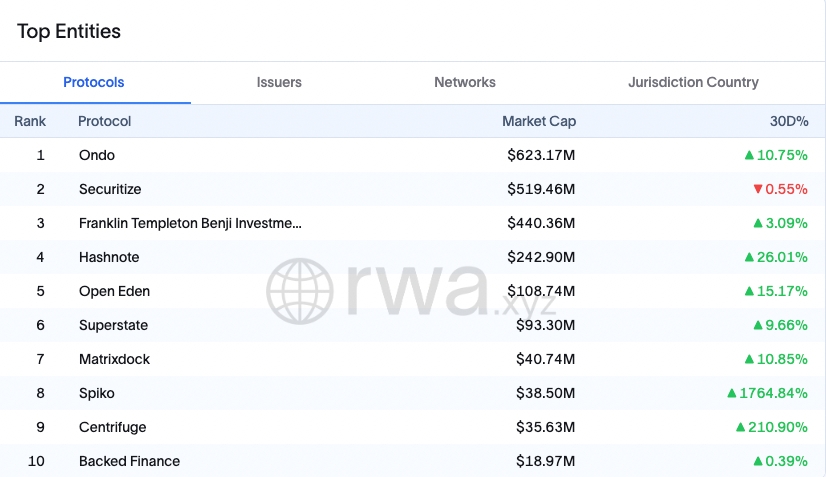This screenshot has width=826, height=477.
Task: Click the $35.63M market cap value
Action: 545,427
